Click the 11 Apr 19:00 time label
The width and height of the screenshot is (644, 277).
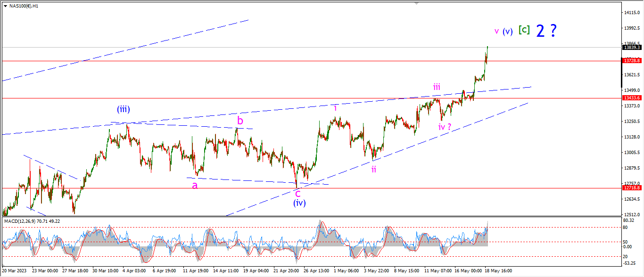pos(196,271)
